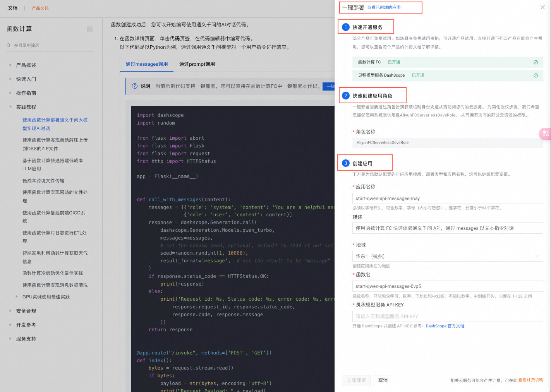Screen dimensions: 551x392
Task: Click the 已开通 status beside 函数计算 FC
Action: [394, 62]
